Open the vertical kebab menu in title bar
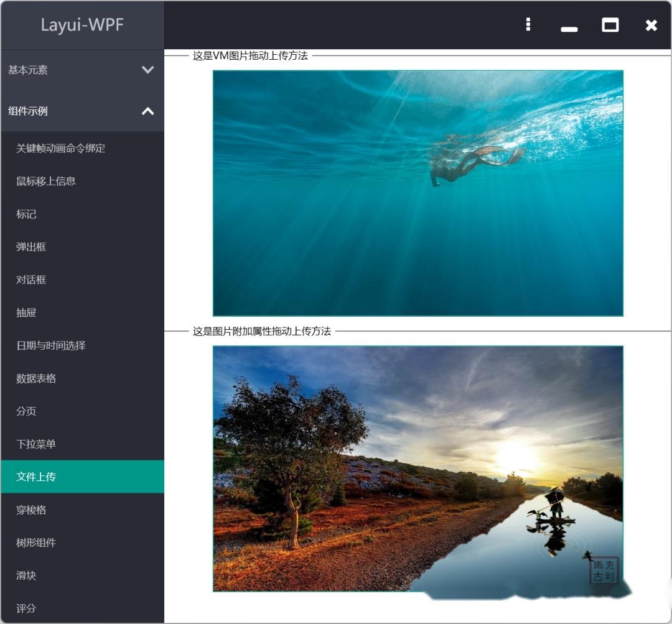The image size is (672, 624). click(528, 25)
